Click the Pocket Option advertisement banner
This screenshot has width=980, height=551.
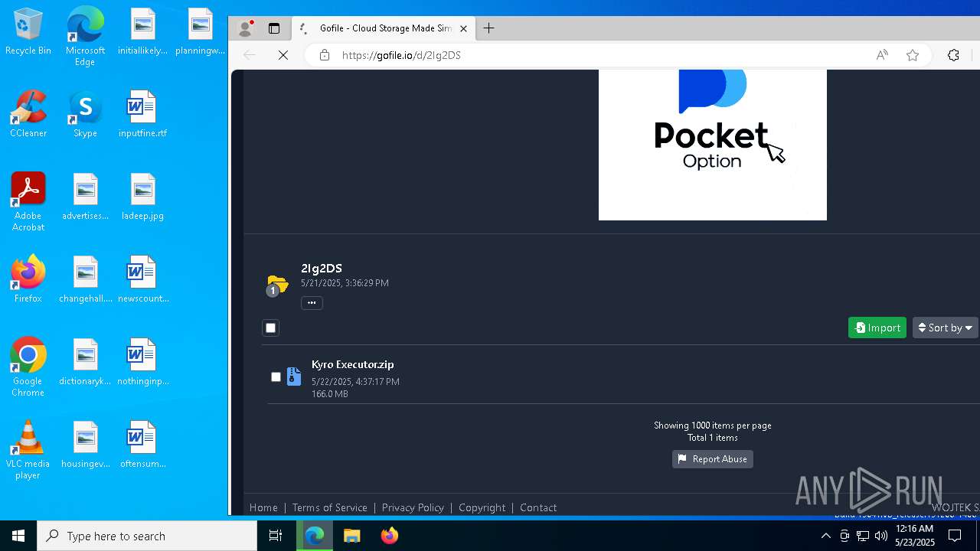pyautogui.click(x=713, y=145)
